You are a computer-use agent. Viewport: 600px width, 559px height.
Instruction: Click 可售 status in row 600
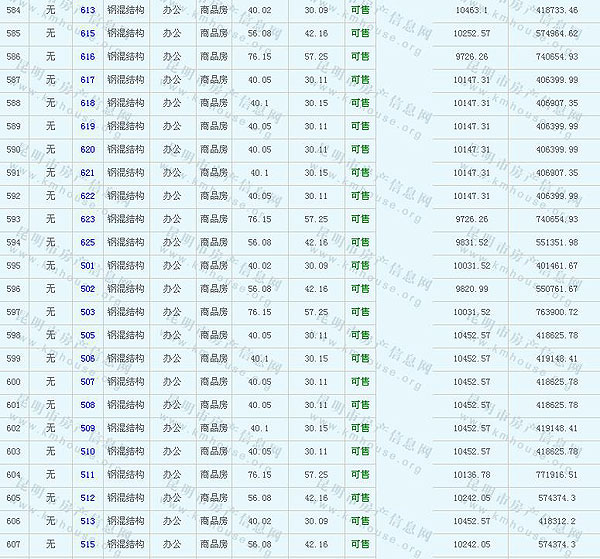tap(359, 382)
